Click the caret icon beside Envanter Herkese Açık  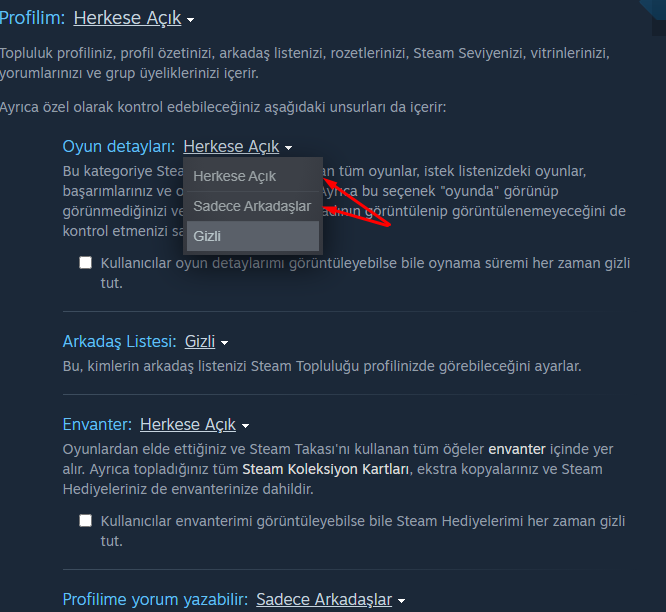[x=245, y=426]
